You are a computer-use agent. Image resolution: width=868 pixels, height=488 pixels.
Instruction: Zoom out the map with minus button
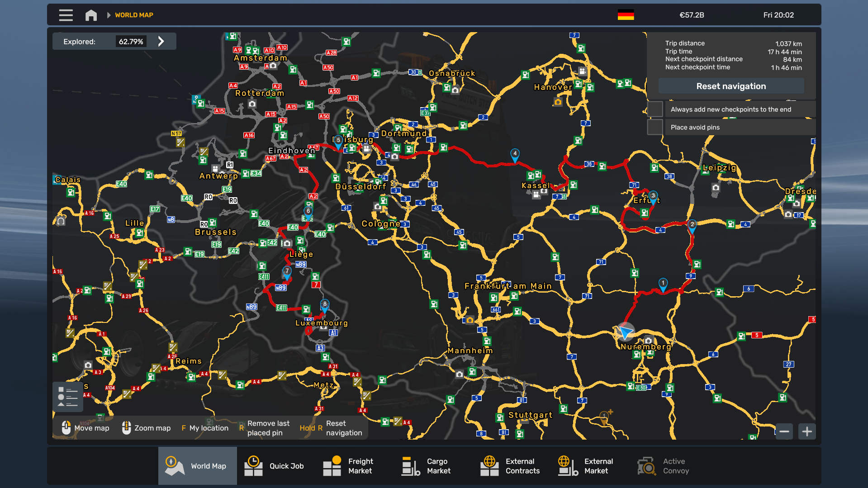[x=784, y=431]
